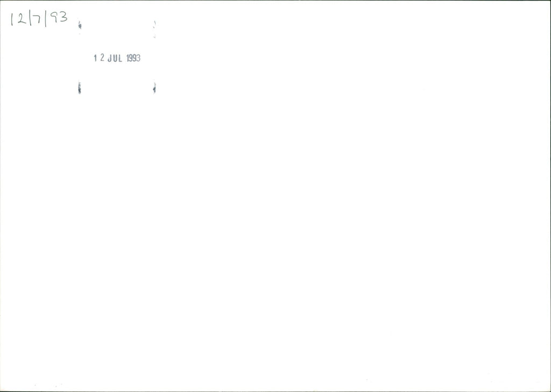This screenshot has width=551, height=392.
Task: Select the handwritten year 93
Action: pos(59,17)
